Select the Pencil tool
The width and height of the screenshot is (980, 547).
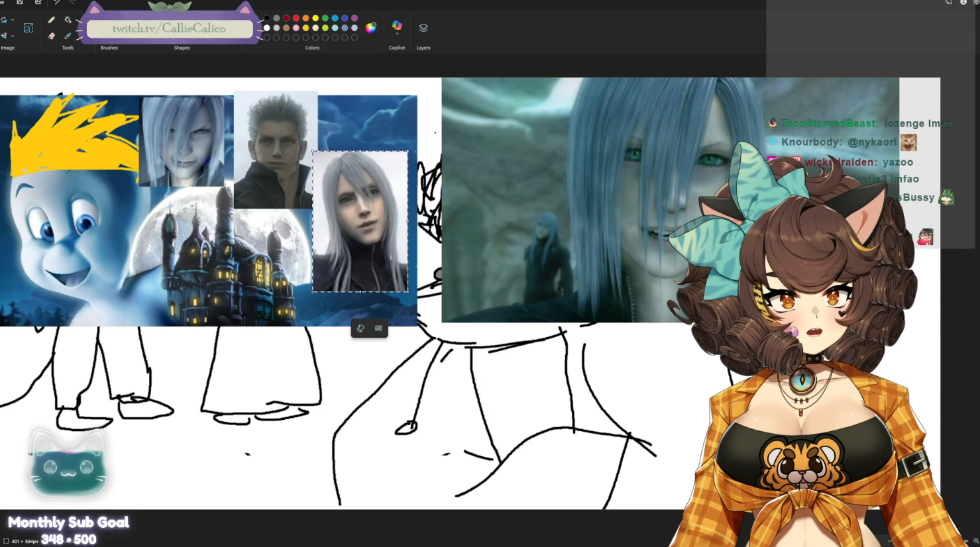click(52, 20)
